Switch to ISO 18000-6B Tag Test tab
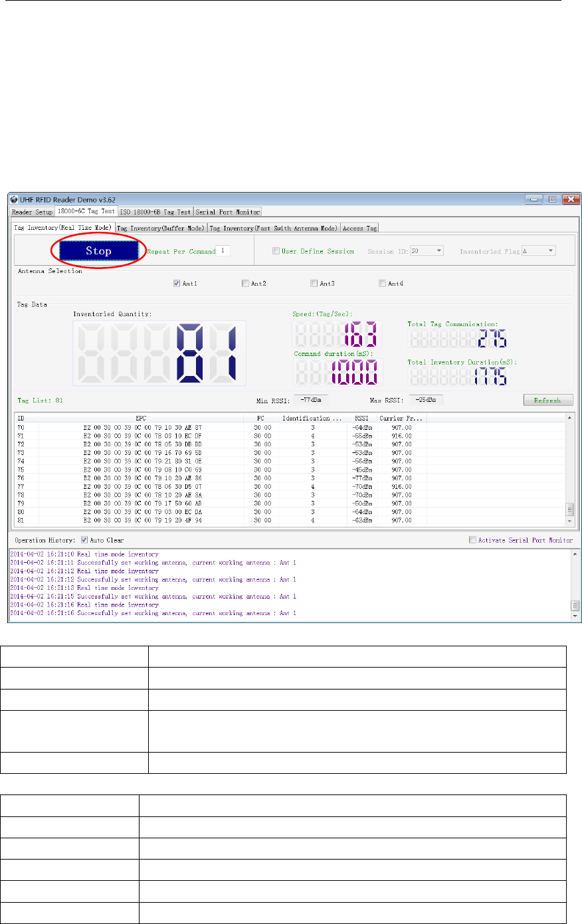Screen dimensions: 582x924 pos(155,212)
